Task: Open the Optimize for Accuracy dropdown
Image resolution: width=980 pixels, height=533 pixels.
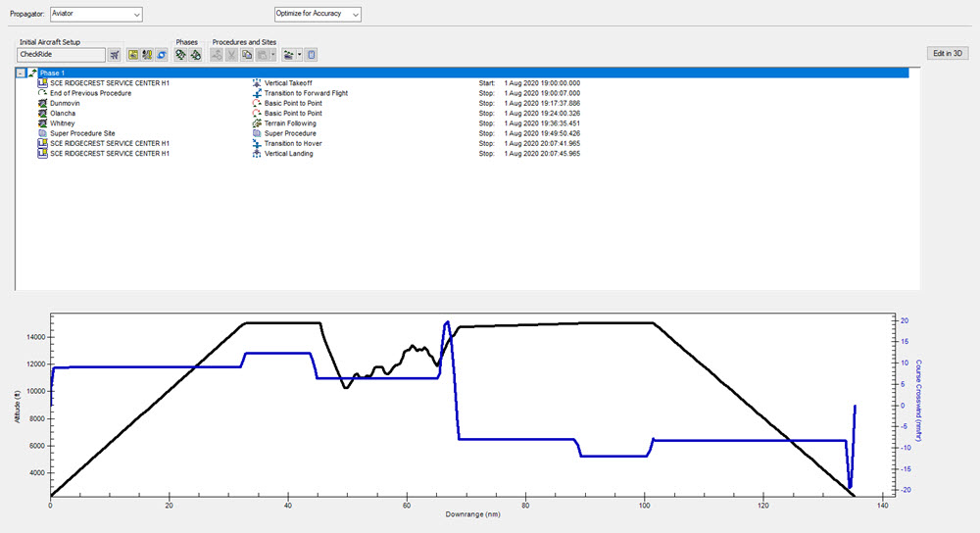Action: click(x=318, y=14)
